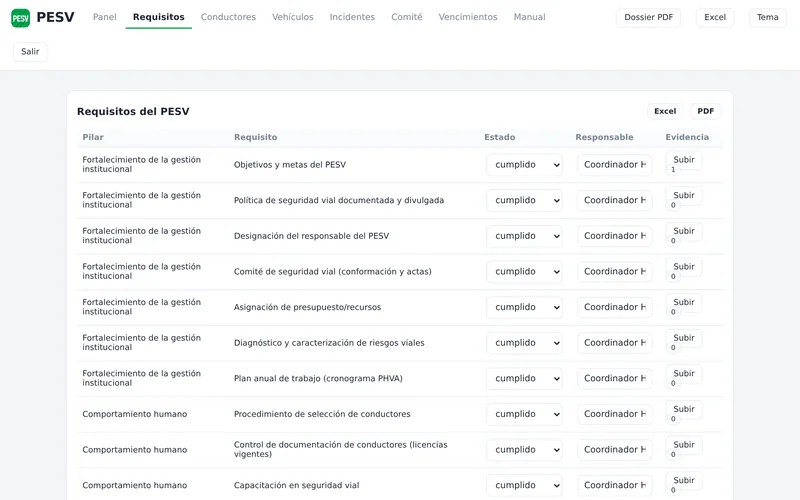Image resolution: width=800 pixels, height=500 pixels.
Task: Click 'Designación del responsable del PESV' text
Action: click(311, 236)
